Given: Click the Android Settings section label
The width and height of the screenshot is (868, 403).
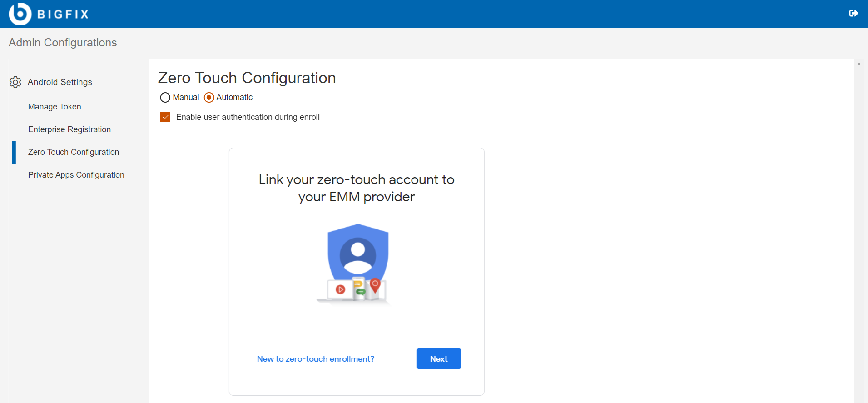Looking at the screenshot, I should 60,82.
